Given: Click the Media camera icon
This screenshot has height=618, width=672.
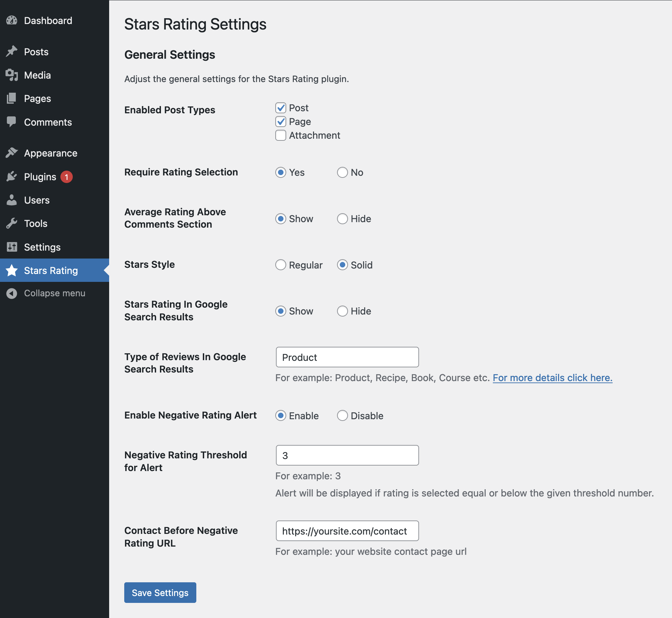Looking at the screenshot, I should point(12,75).
